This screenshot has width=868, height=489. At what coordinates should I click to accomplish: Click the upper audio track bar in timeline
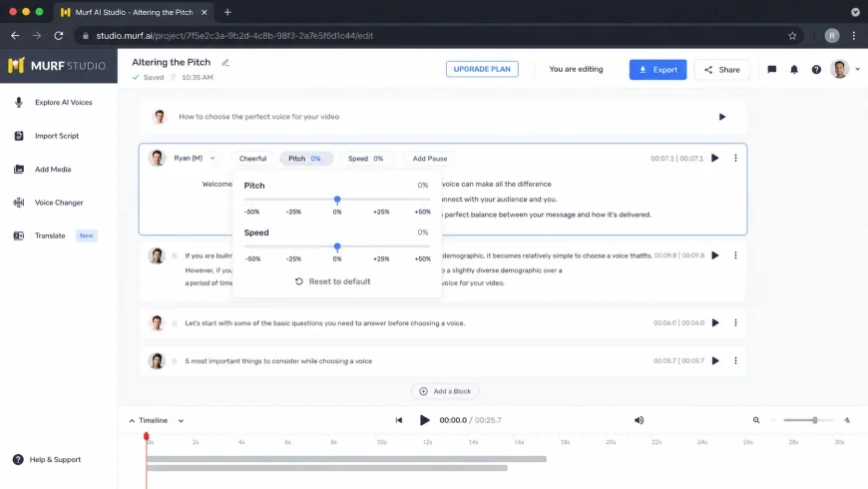(346, 459)
